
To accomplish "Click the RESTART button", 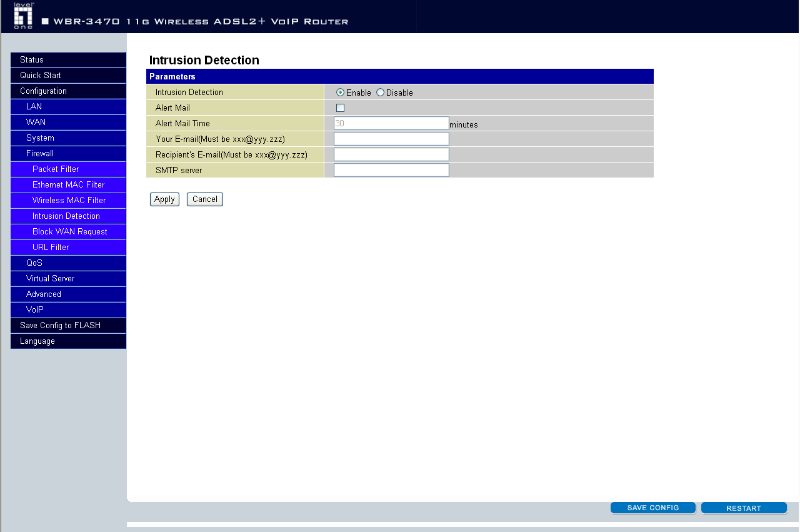I will 744,508.
